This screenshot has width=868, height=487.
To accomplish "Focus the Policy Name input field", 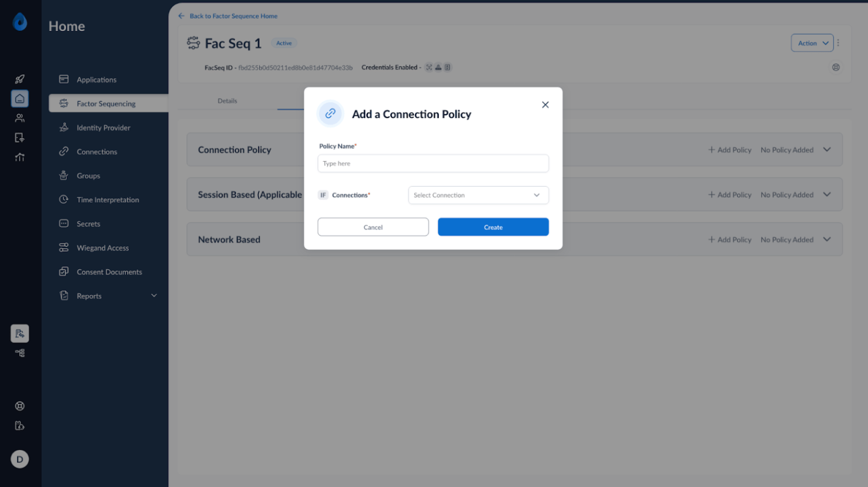I will (433, 163).
